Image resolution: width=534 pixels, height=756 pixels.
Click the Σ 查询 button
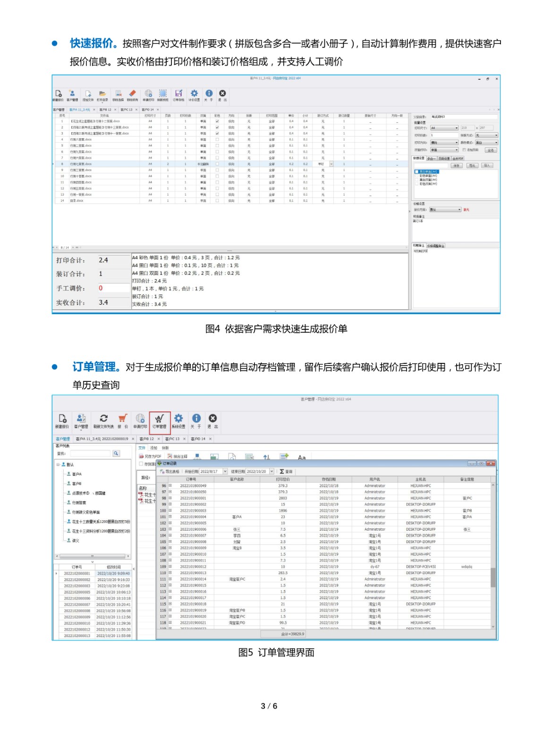[286, 472]
